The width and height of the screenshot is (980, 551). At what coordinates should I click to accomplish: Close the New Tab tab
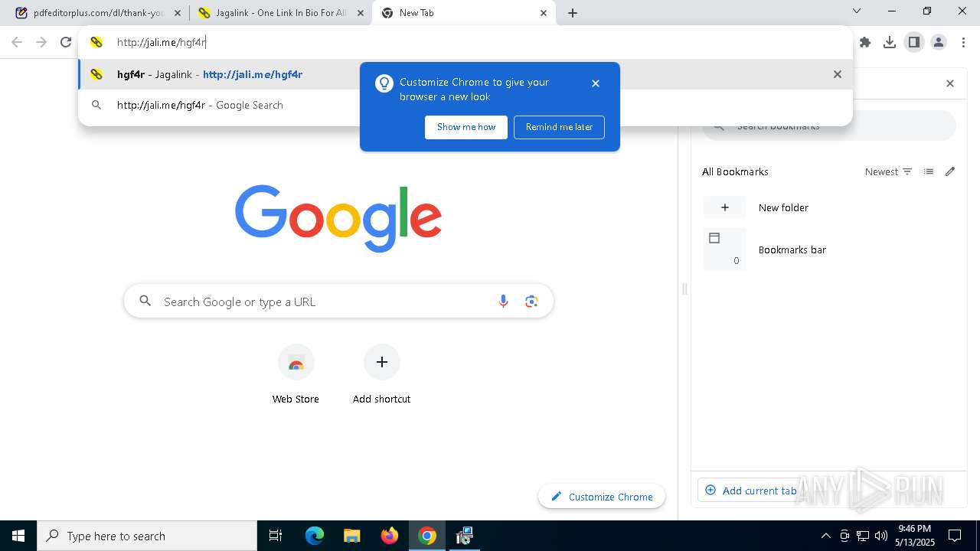(x=544, y=13)
